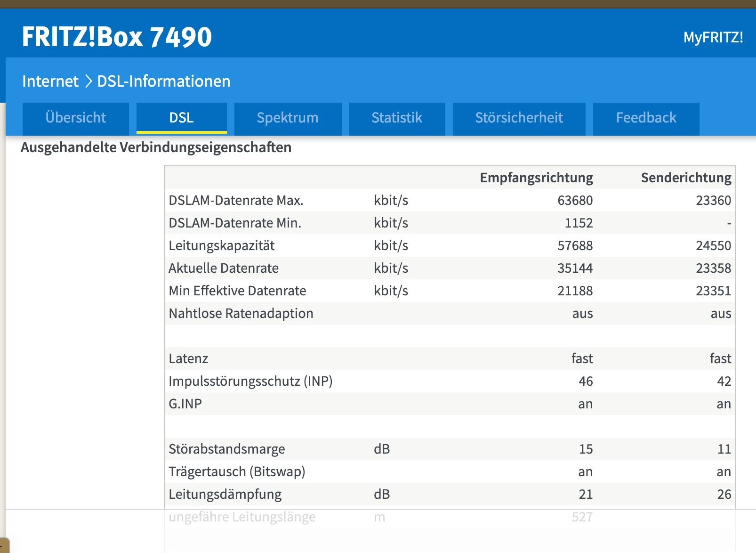The height and width of the screenshot is (553, 756).
Task: Select the Störabstandsmarge send value 11
Action: 724,449
